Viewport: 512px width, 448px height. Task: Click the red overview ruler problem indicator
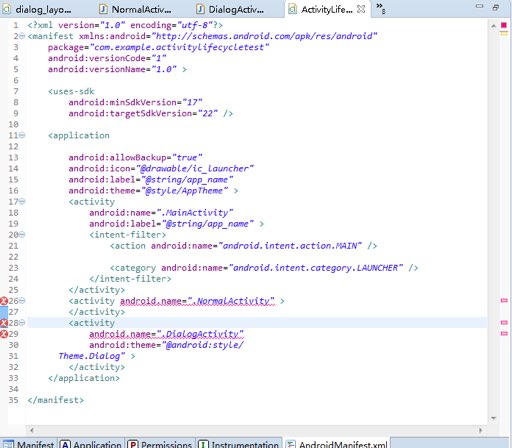504,25
